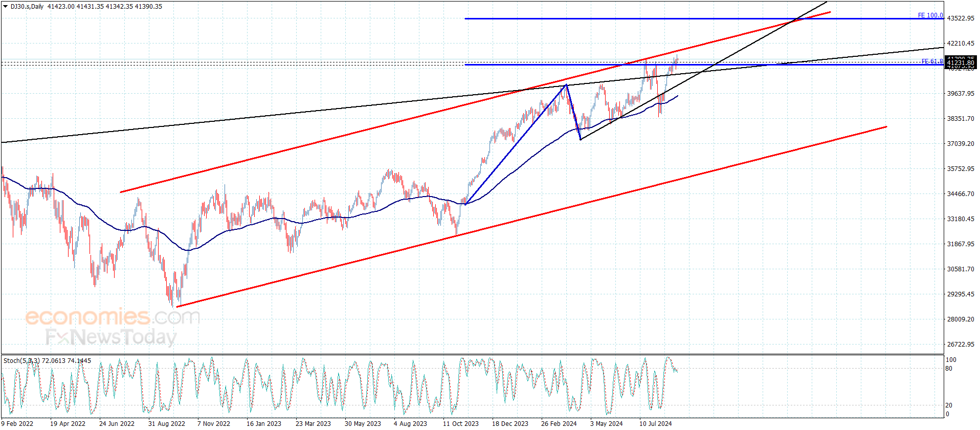The height and width of the screenshot is (430, 980).
Task: Click the OHLC values 41423.00 41431.35 41342.35 41390.35
Action: [x=105, y=7]
